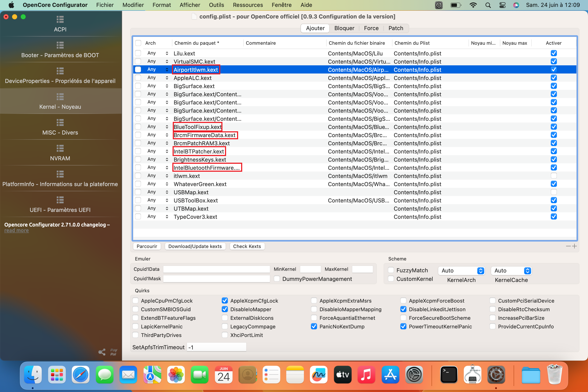Open the KernelCache Auto dropdown
Image resolution: width=588 pixels, height=392 pixels.
511,271
